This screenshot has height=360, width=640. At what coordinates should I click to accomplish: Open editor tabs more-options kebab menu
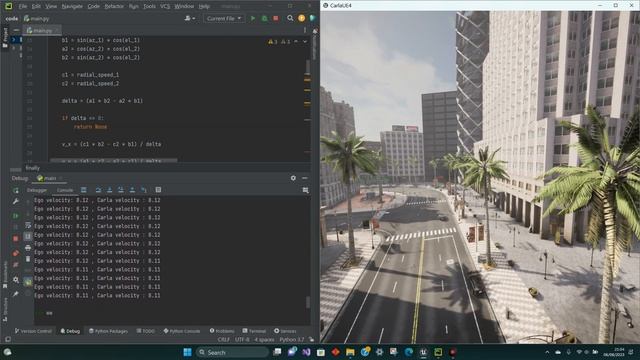(x=304, y=30)
